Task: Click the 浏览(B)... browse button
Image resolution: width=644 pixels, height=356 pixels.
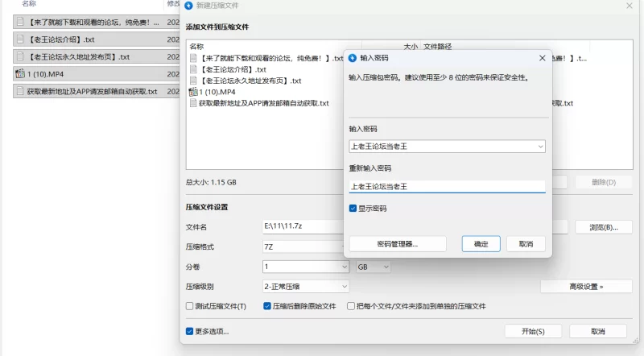Action: (x=604, y=227)
